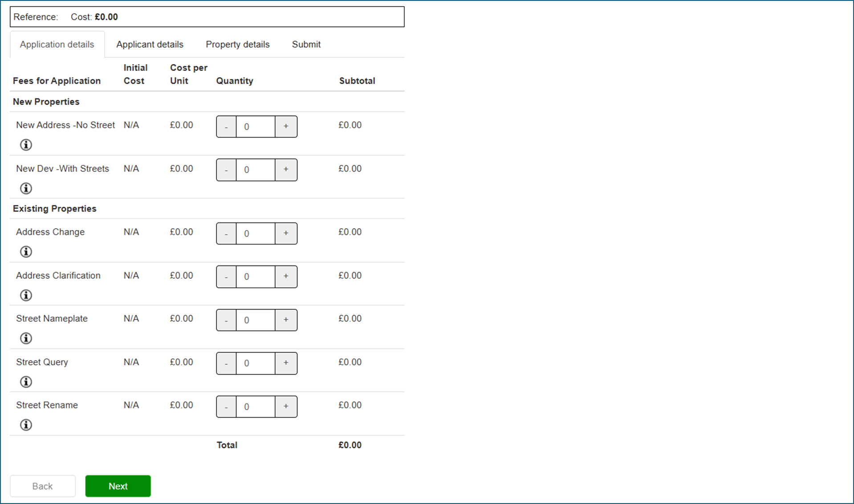This screenshot has height=504, width=854.
Task: Increase New Dev -With Streets quantity
Action: pyautogui.click(x=286, y=170)
